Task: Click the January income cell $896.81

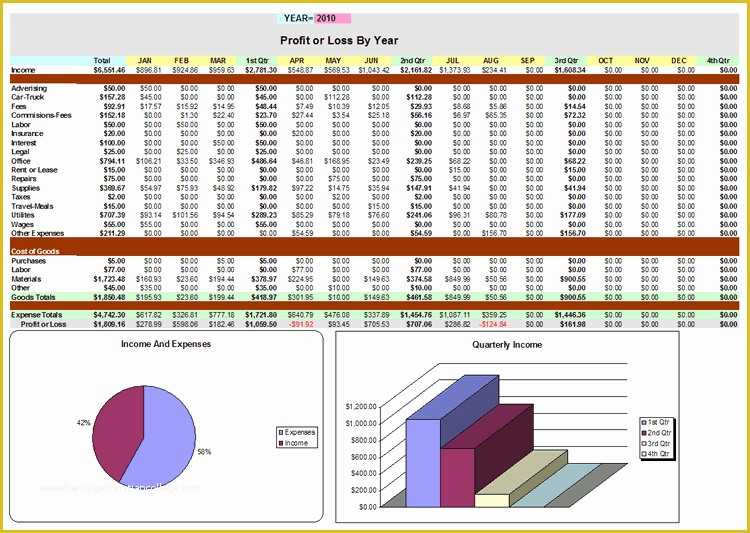Action: tap(149, 70)
